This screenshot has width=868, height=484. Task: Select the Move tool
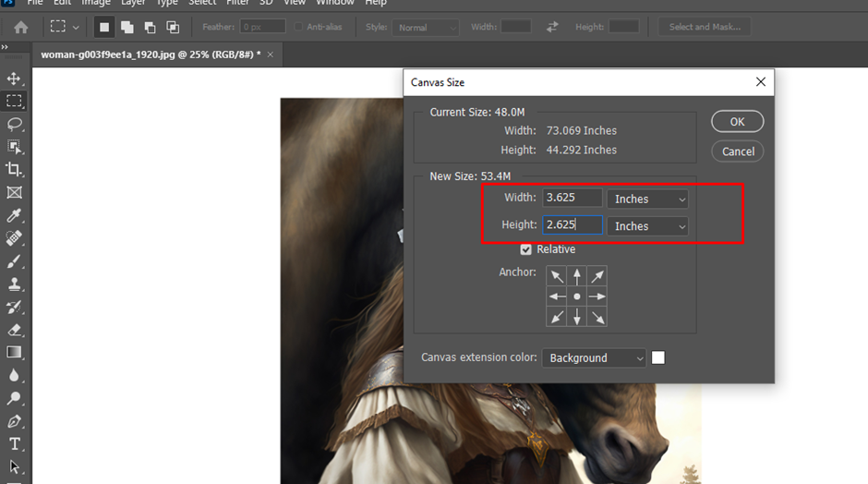point(14,79)
